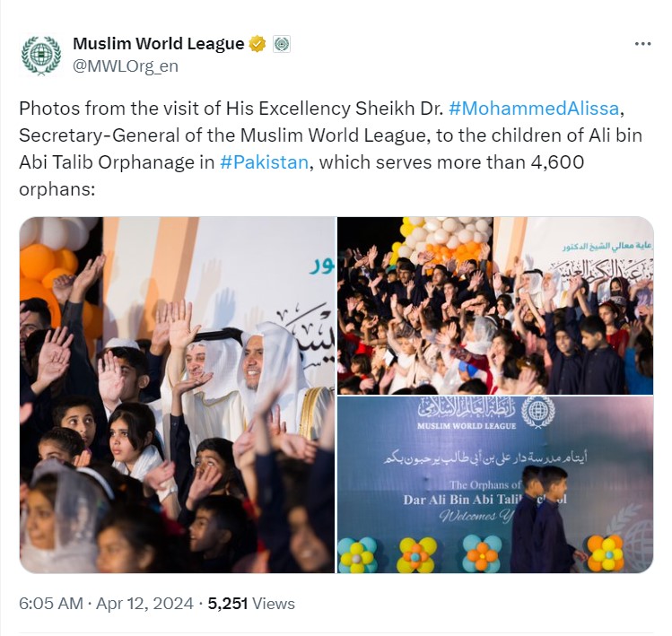The image size is (672, 636).
Task: Click the affiliate badge beside the verified checkmark
Action: (282, 44)
